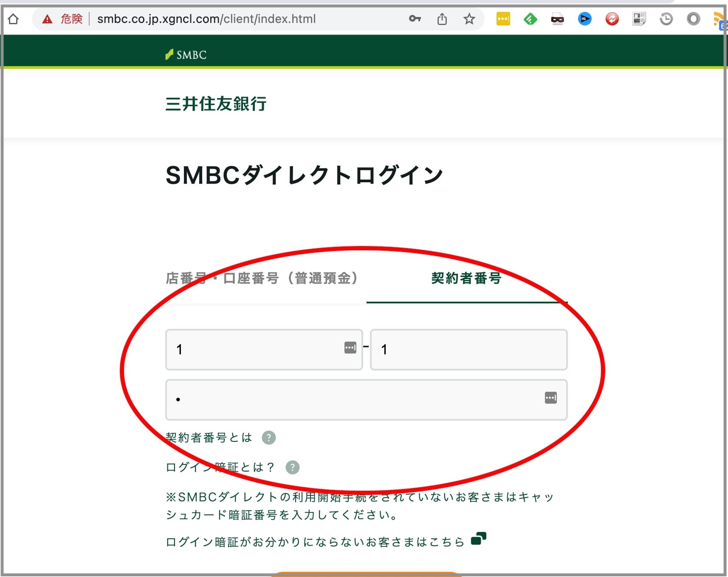The width and height of the screenshot is (728, 577).
Task: Open the 契約者番号とは help link
Action: [x=209, y=438]
